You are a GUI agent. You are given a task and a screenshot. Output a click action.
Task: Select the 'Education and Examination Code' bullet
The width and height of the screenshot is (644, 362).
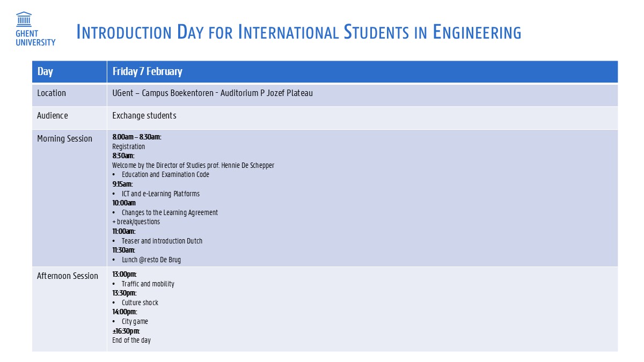165,175
